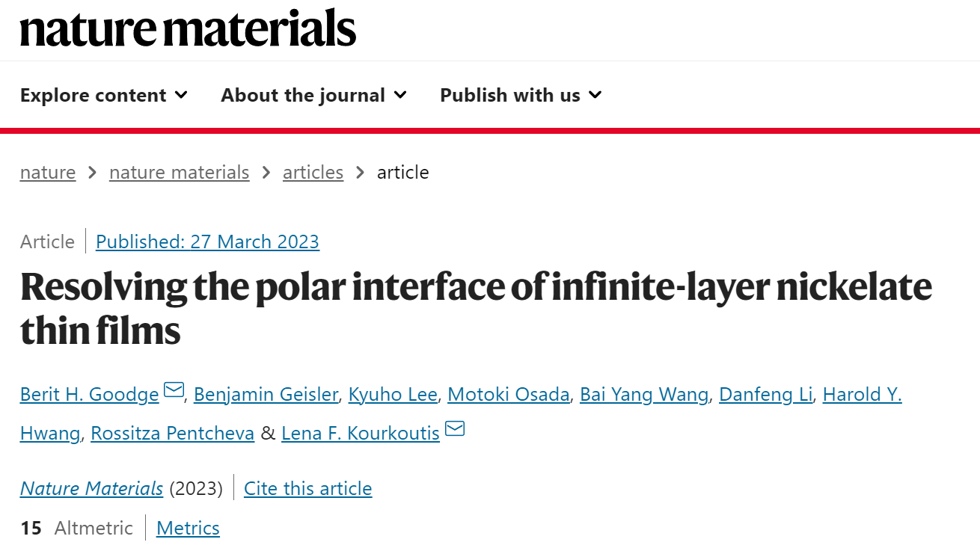The image size is (980, 554).
Task: Open the About the journal dropdown
Action: click(314, 95)
